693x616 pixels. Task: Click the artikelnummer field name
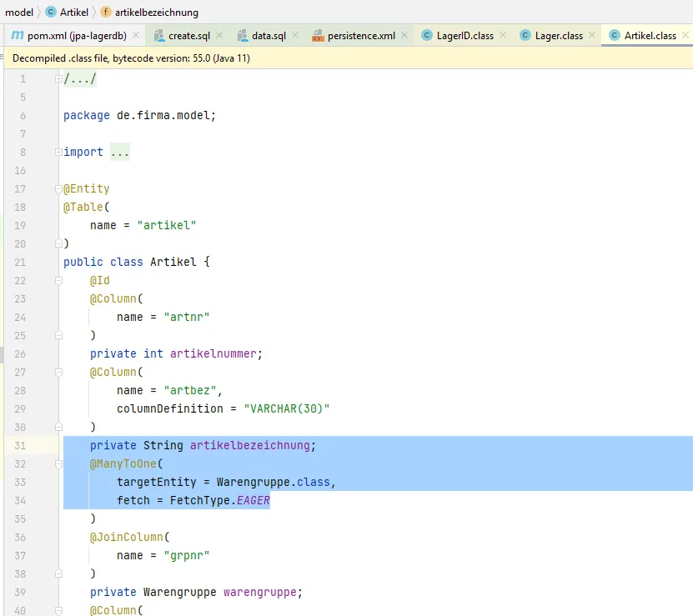213,354
